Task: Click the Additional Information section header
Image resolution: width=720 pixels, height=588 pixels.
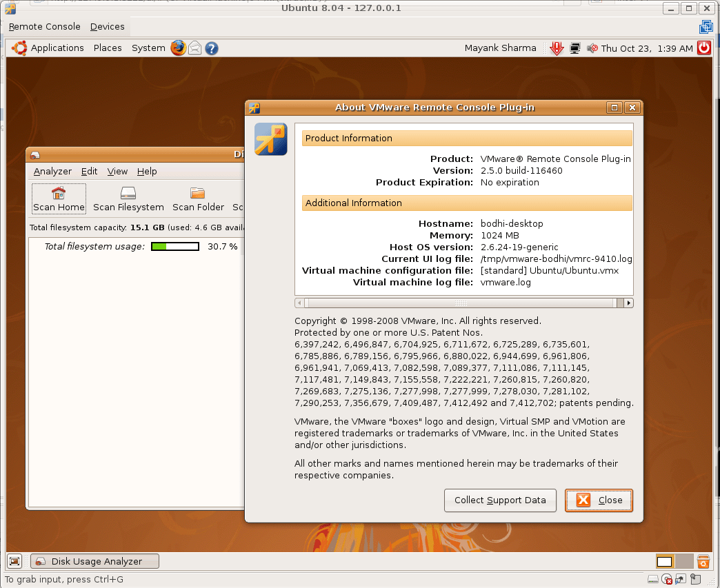Action: tap(467, 203)
